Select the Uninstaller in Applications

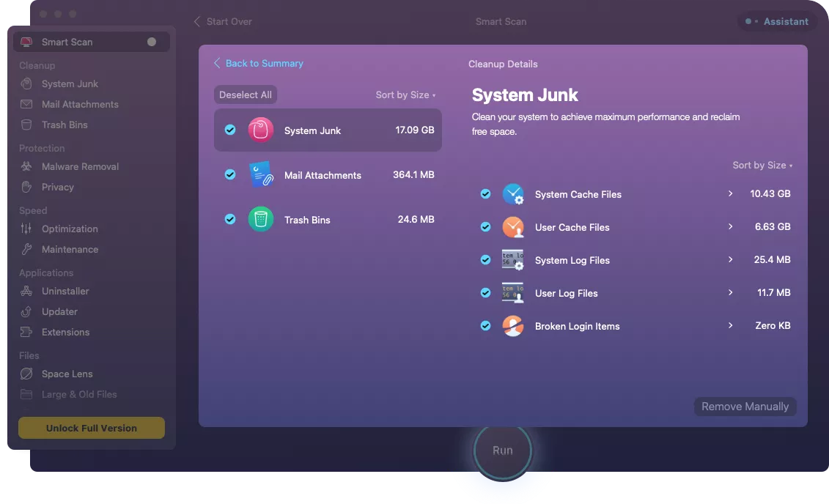(x=67, y=291)
